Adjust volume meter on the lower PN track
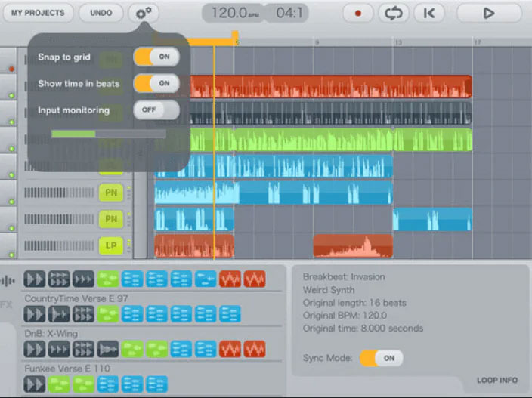The image size is (532, 398). 59,219
